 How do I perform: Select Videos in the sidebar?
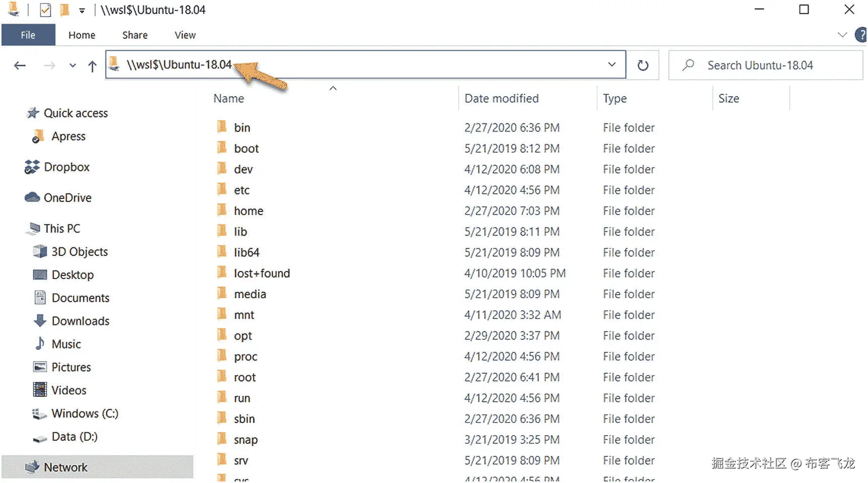[x=59, y=391]
